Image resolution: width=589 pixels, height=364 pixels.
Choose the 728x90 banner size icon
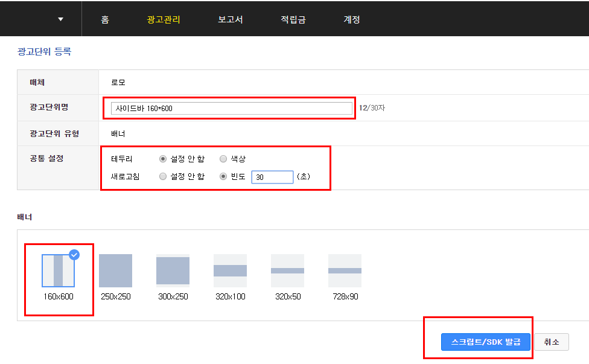pyautogui.click(x=345, y=270)
